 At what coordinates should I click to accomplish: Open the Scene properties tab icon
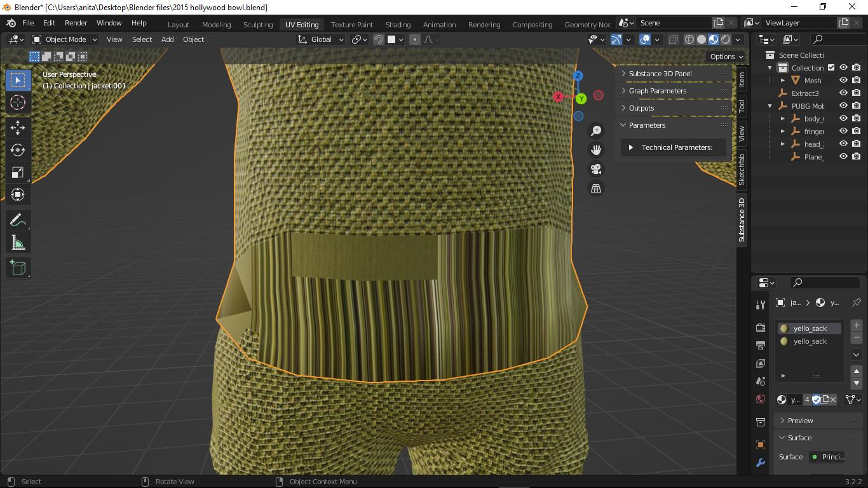pos(761,381)
